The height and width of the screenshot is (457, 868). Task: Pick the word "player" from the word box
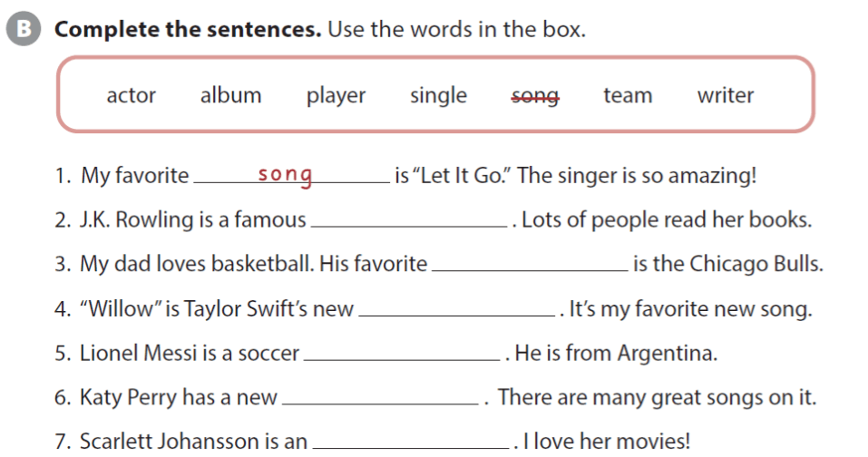point(336,95)
